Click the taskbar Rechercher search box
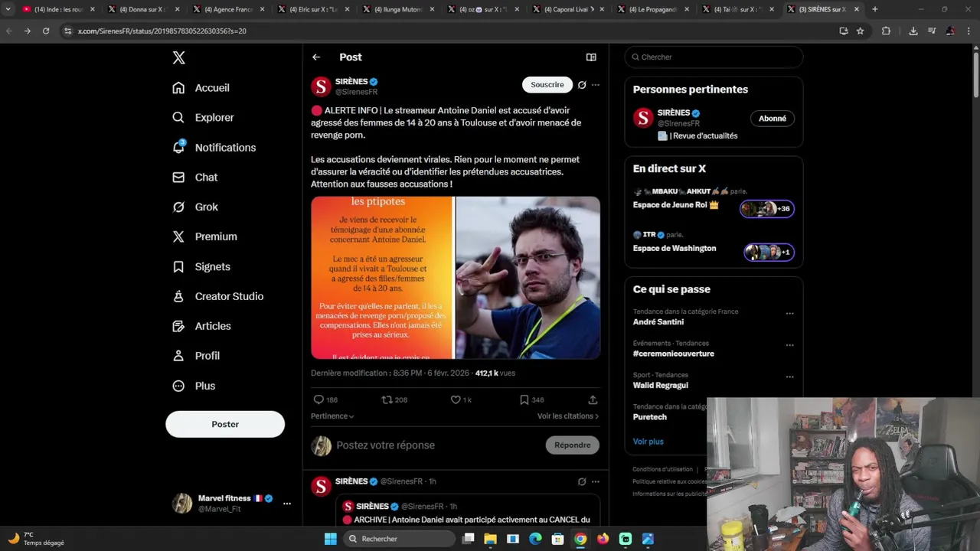The width and height of the screenshot is (980, 551). pos(397,539)
